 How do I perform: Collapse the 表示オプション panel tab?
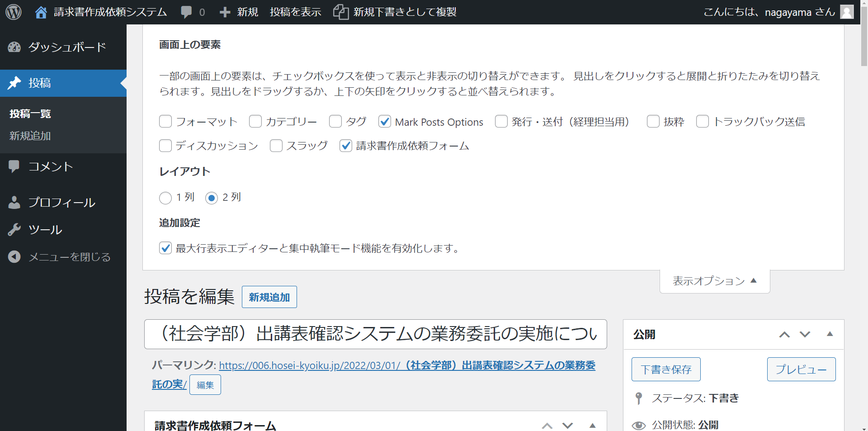click(x=714, y=281)
